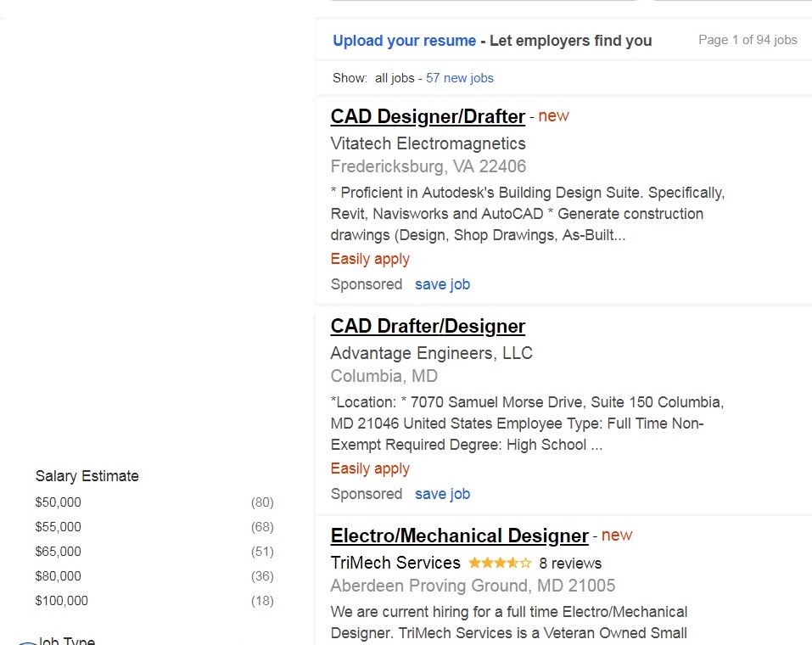812x645 pixels.
Task: View the 8 reviews for TriMech Services
Action: coord(569,563)
